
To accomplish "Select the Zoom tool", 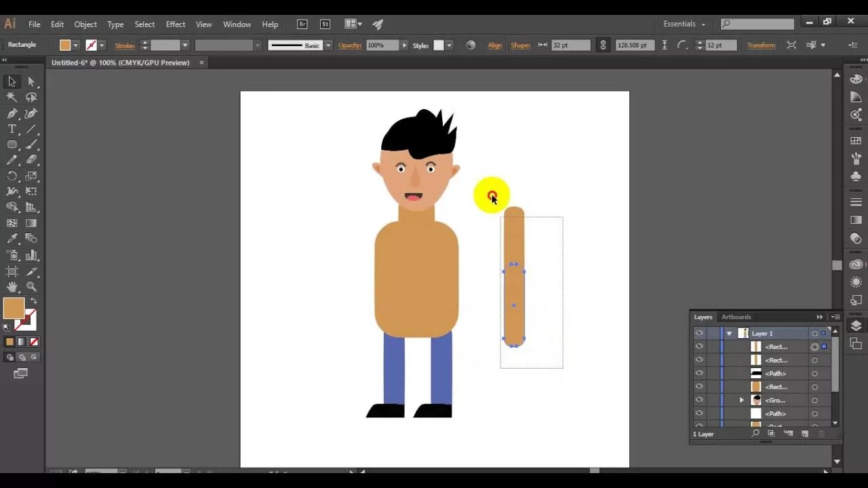I will point(31,287).
